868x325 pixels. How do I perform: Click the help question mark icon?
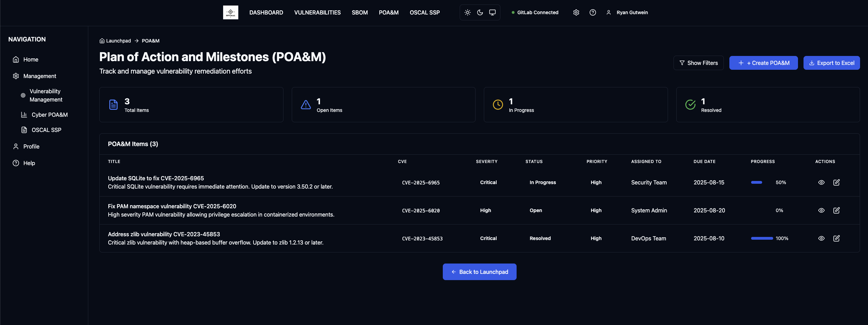(x=593, y=12)
